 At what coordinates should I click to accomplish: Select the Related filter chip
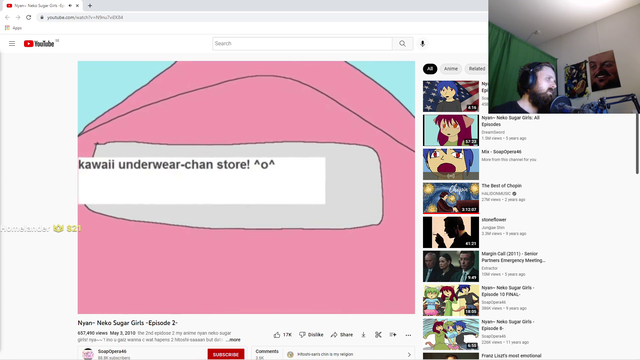pos(476,69)
